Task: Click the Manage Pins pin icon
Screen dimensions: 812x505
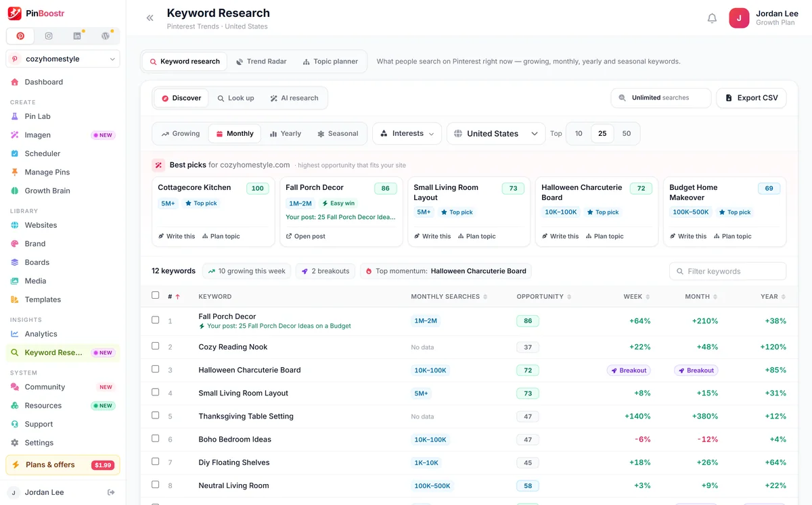Action: pos(15,172)
